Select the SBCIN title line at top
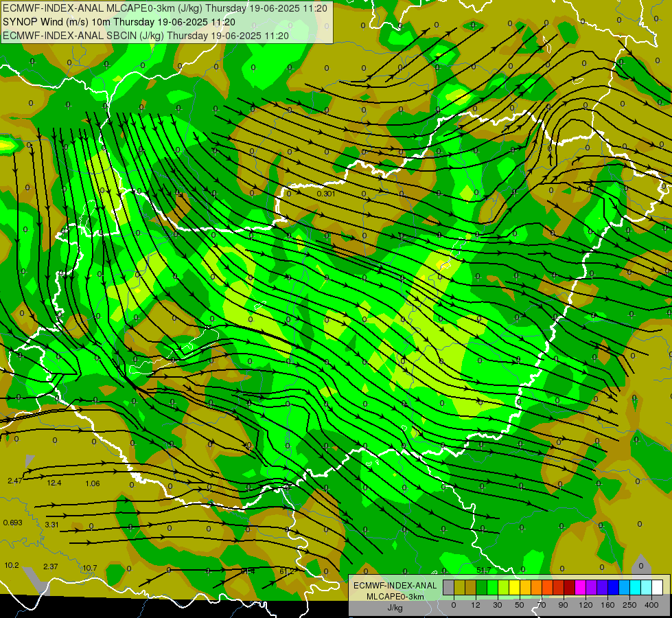 (x=146, y=36)
